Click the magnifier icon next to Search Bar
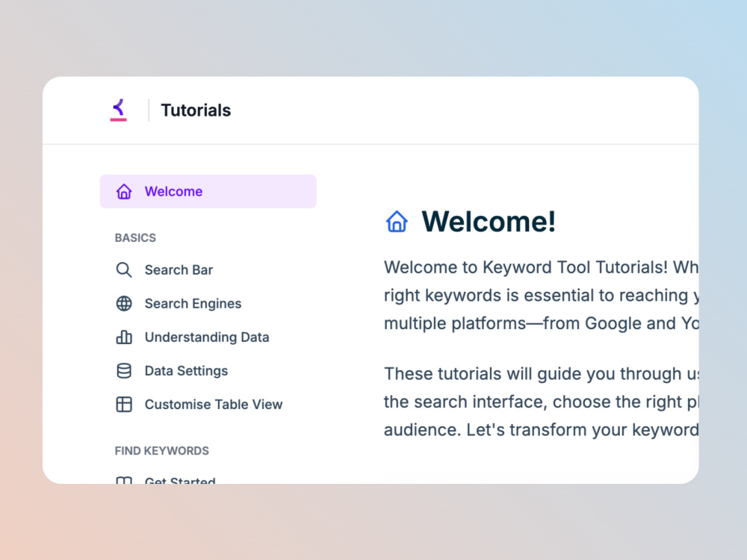747x560 pixels. [x=124, y=270]
